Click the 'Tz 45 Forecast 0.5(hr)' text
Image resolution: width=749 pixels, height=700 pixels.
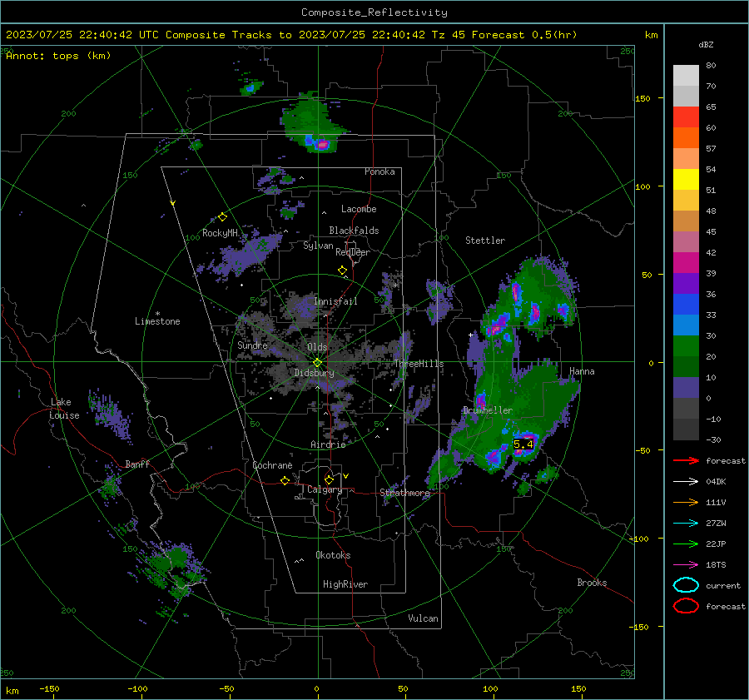504,35
